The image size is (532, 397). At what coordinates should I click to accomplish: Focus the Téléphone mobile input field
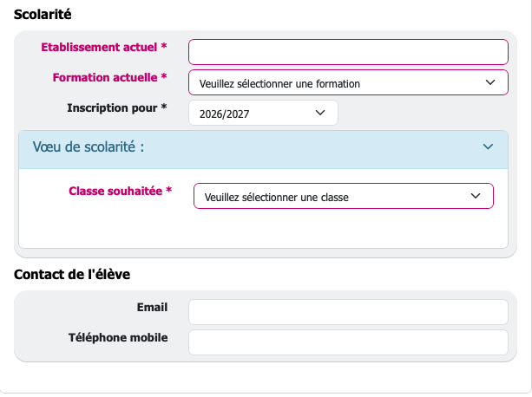[348, 342]
